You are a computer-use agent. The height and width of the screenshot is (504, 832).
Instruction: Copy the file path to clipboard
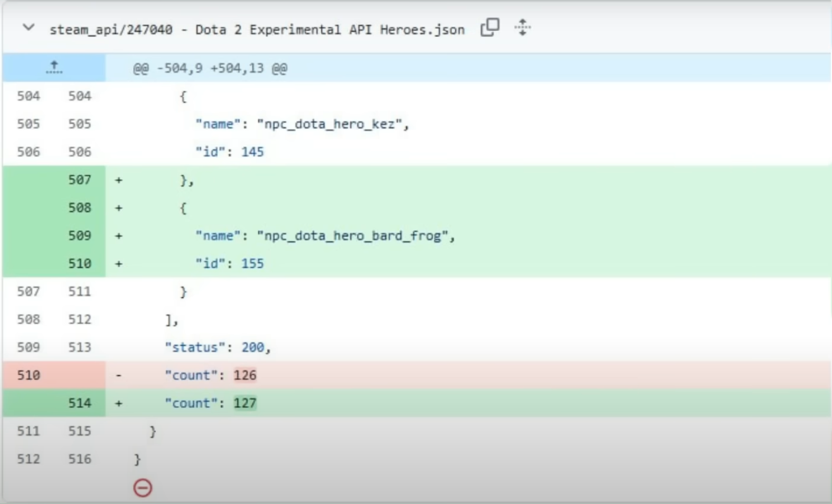[490, 29]
